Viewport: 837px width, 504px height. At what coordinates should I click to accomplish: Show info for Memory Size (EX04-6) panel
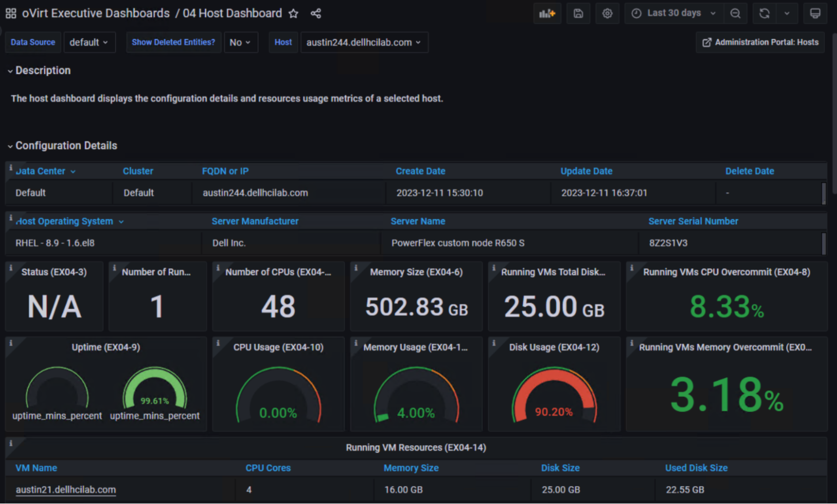coord(356,268)
